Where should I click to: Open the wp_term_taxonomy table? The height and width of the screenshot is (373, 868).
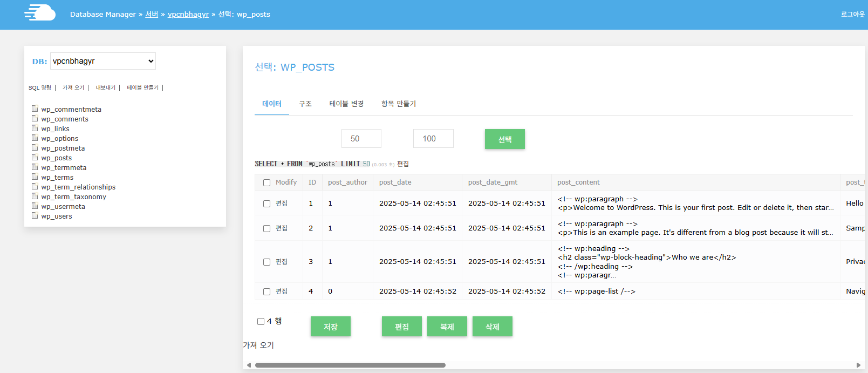pos(74,197)
